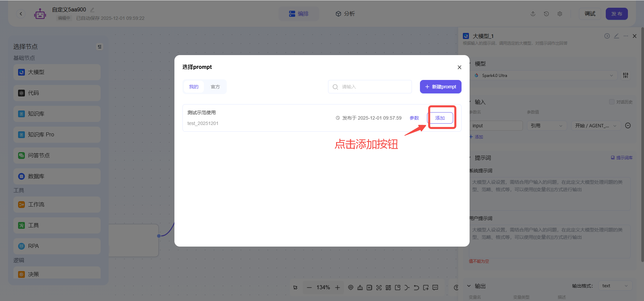Click the history clock icon in header
Viewport: 644px width, 301px height.
546,14
